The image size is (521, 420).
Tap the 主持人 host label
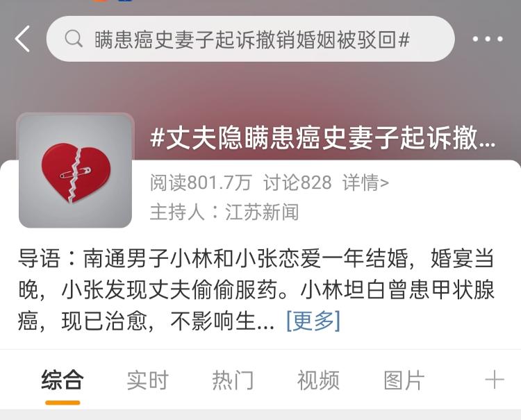click(176, 212)
